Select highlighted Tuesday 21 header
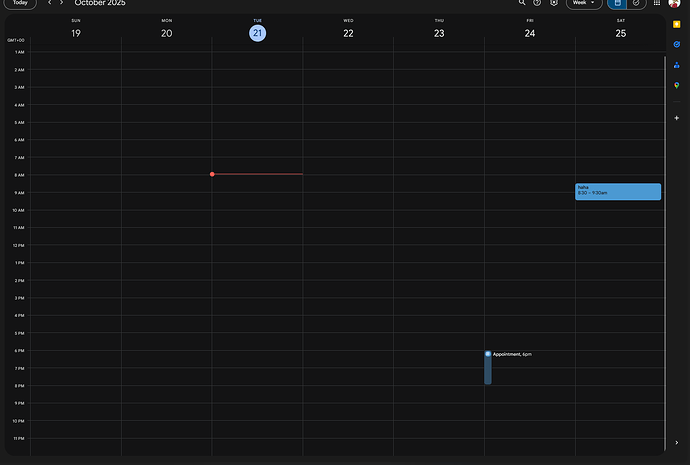The width and height of the screenshot is (690, 465). click(257, 33)
